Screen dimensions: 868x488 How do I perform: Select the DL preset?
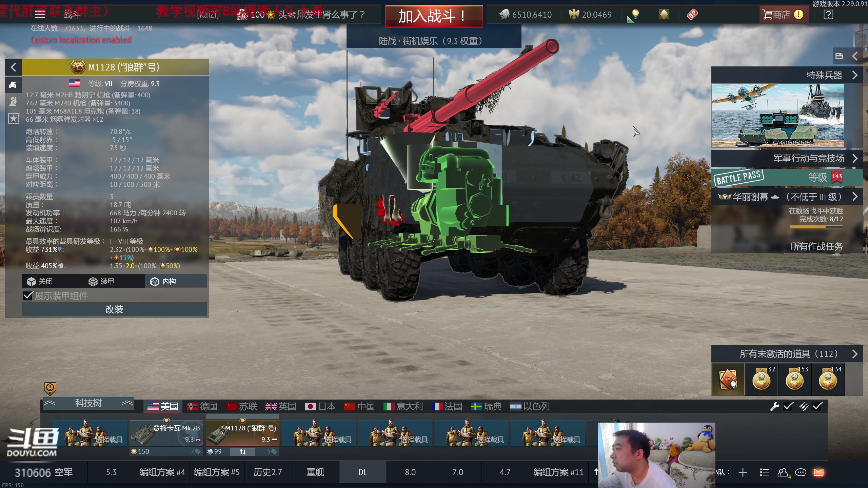click(363, 472)
